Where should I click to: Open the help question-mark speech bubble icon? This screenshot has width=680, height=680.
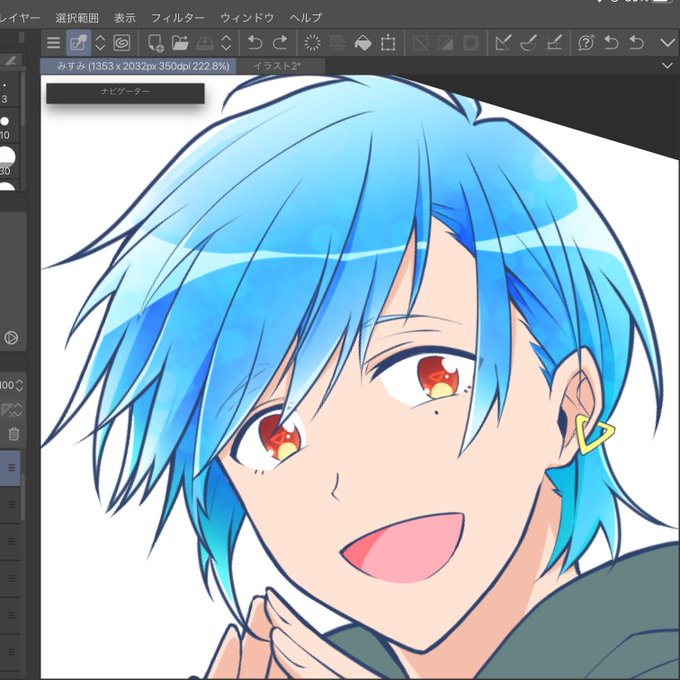point(586,42)
